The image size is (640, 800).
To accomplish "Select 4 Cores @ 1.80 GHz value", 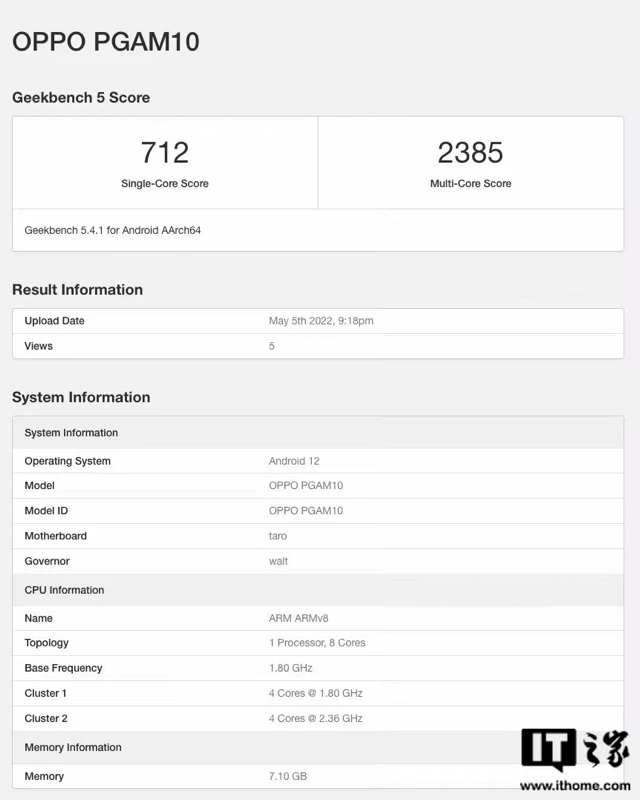I will (x=315, y=693).
